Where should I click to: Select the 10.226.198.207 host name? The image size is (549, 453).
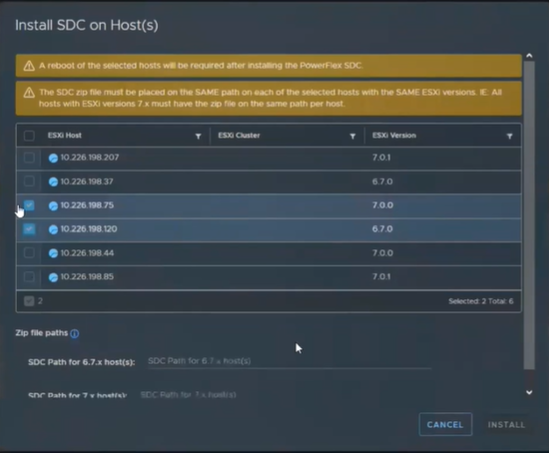[x=90, y=158]
